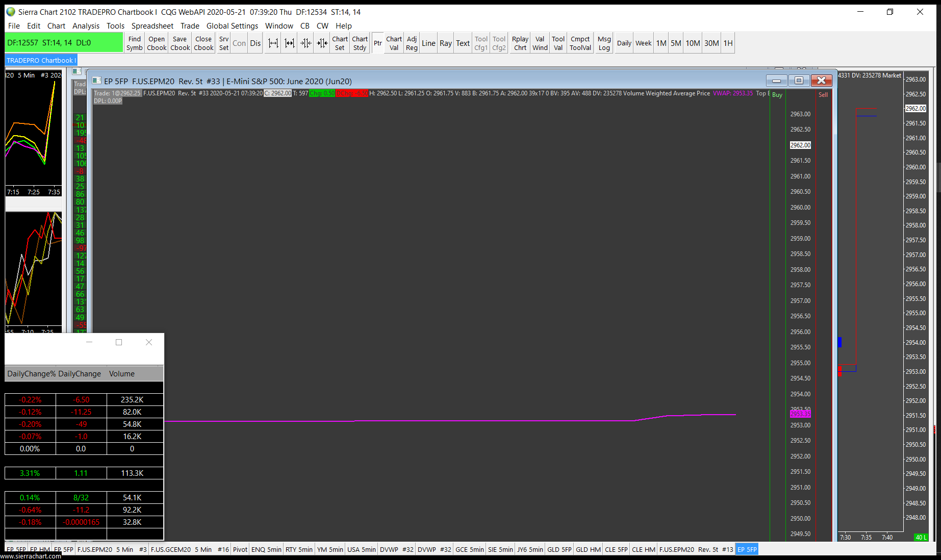Select the Text drawing tool

coord(463,43)
